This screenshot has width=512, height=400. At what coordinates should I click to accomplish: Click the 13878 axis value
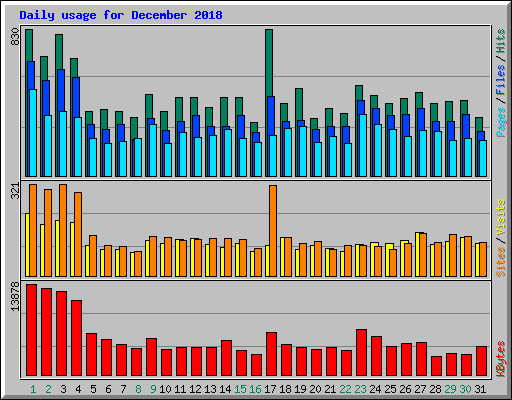click(15, 297)
